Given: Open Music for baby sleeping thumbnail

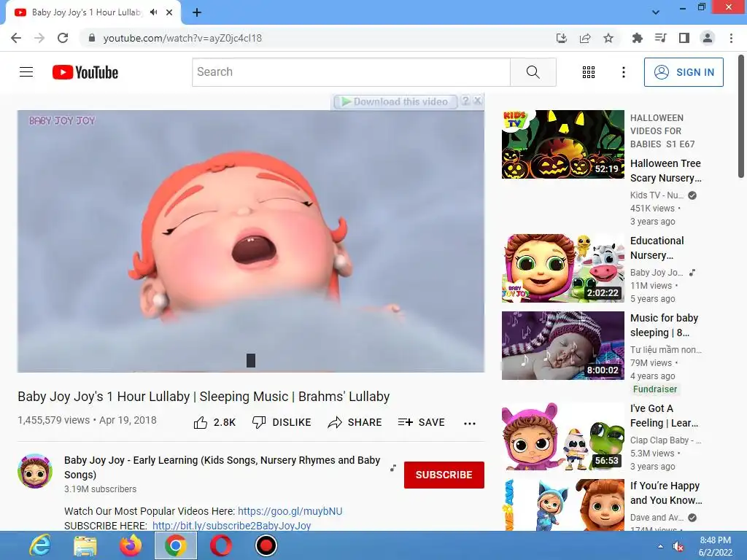Looking at the screenshot, I should pos(562,345).
